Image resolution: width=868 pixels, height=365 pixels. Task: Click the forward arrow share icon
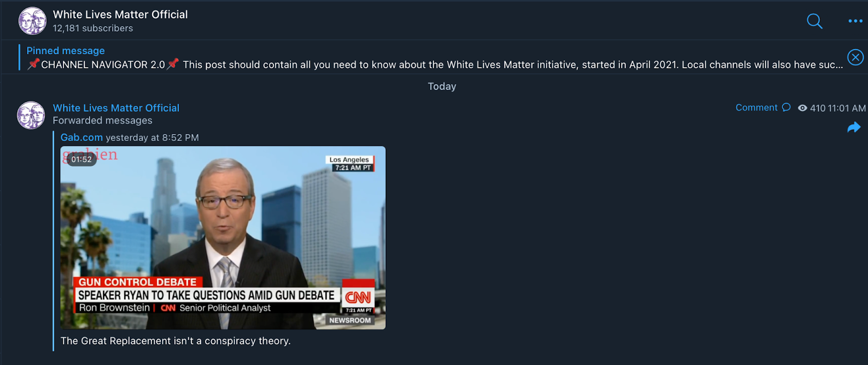854,127
